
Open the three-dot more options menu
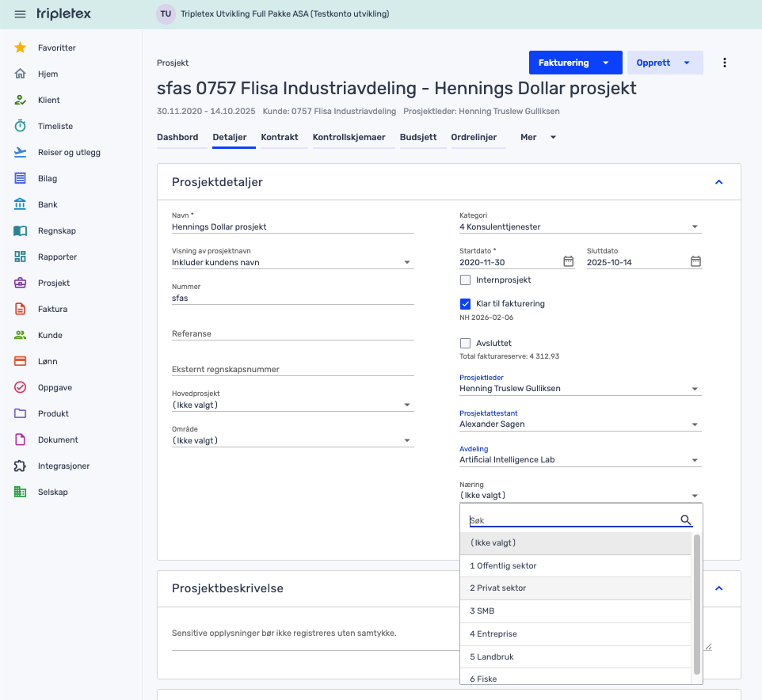[724, 63]
